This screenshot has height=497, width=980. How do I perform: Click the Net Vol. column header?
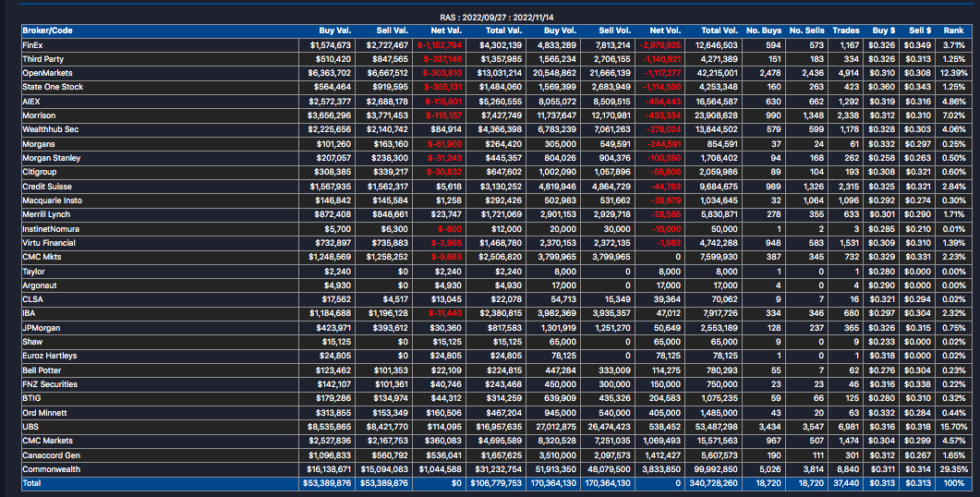point(666,30)
